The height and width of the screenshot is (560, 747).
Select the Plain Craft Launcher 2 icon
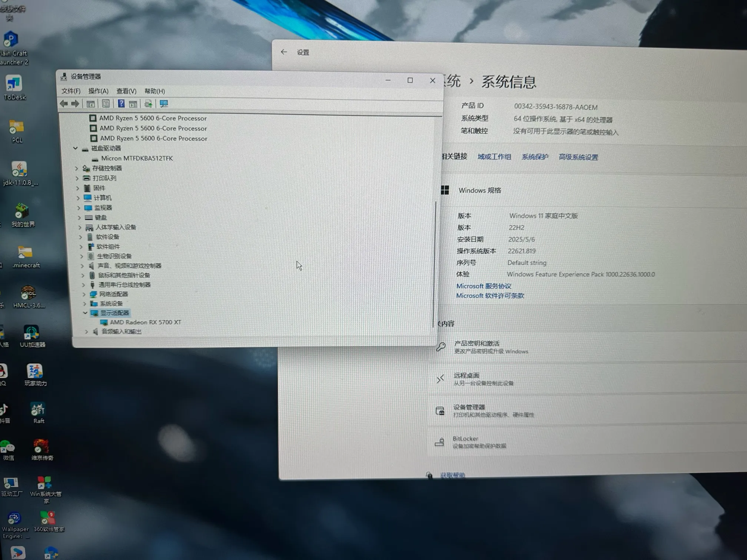point(13,48)
